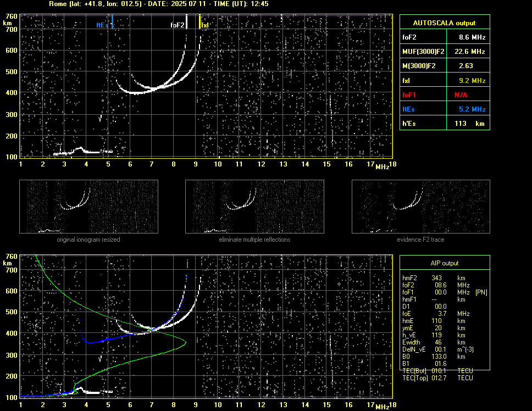
Task: Select the hmE 110 km row
Action: (x=433, y=321)
